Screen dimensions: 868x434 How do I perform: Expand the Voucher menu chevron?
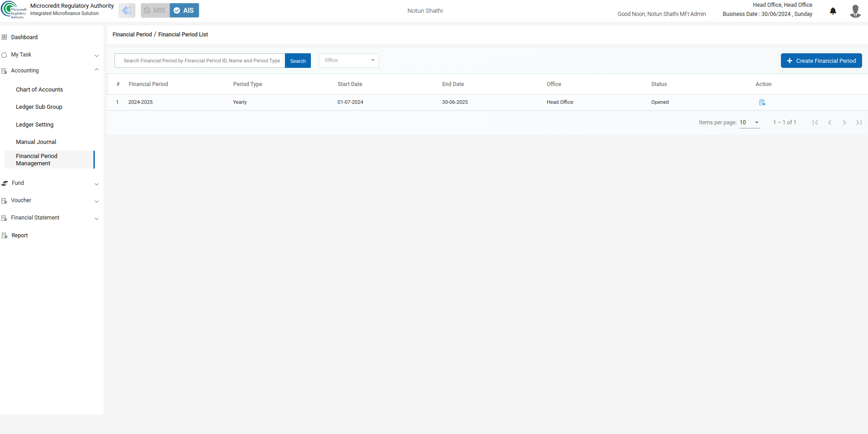point(96,201)
